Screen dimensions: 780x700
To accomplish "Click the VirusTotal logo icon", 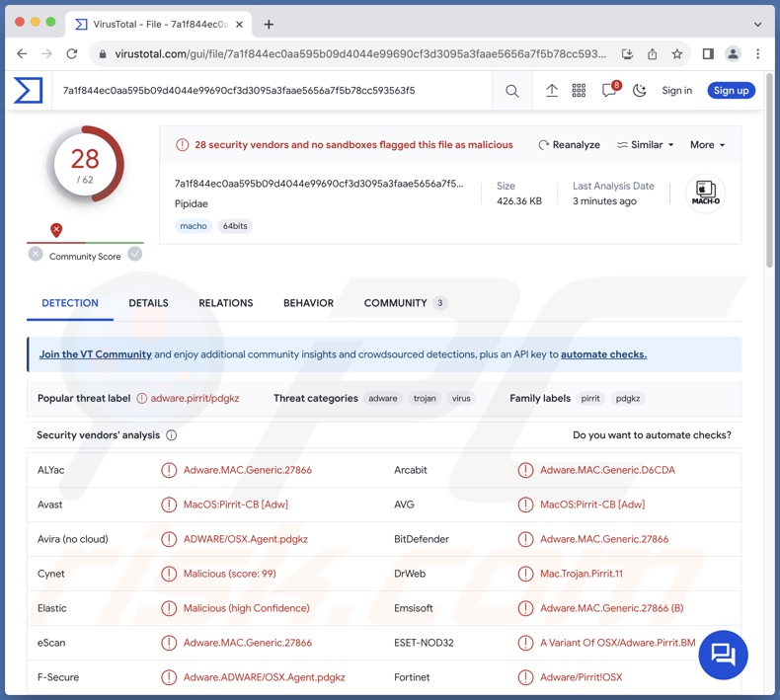I will pyautogui.click(x=29, y=91).
